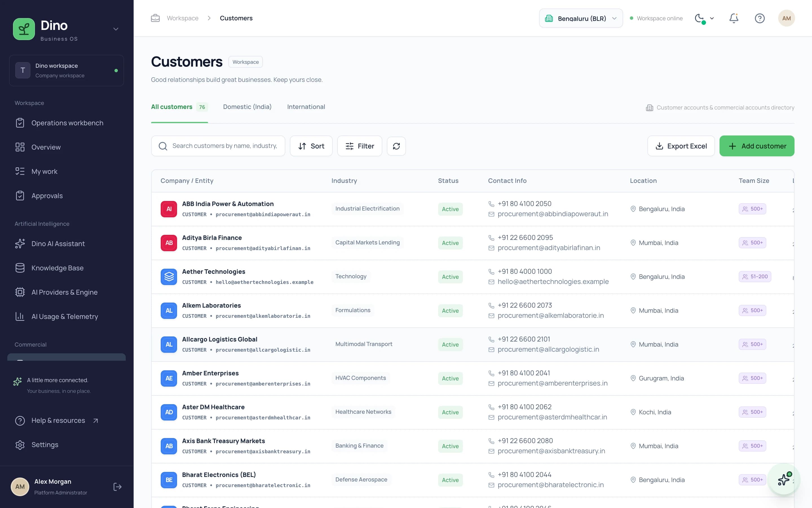
Task: Click the briefcase breadcrumb icon
Action: point(155,18)
